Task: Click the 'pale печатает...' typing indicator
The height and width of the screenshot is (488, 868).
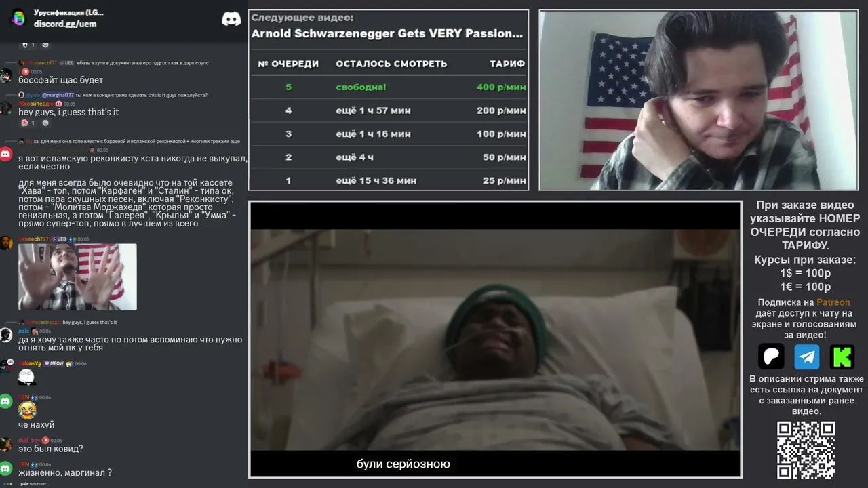Action: (x=35, y=484)
